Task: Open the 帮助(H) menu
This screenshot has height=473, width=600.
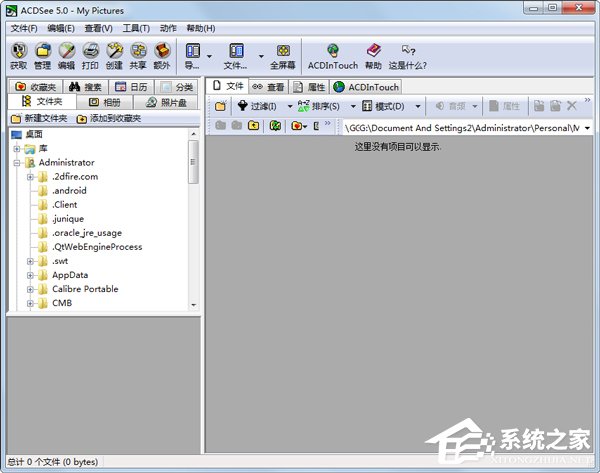Action: 201,28
